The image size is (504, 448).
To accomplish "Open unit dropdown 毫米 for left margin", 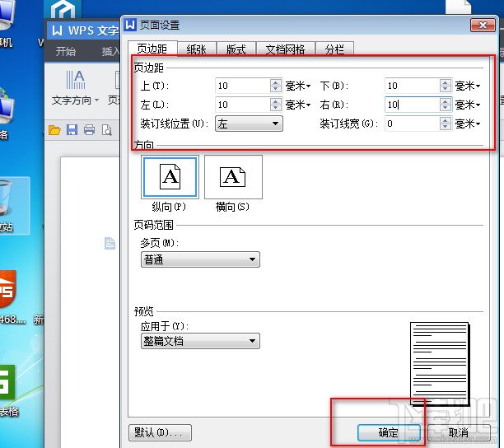I will click(x=297, y=105).
